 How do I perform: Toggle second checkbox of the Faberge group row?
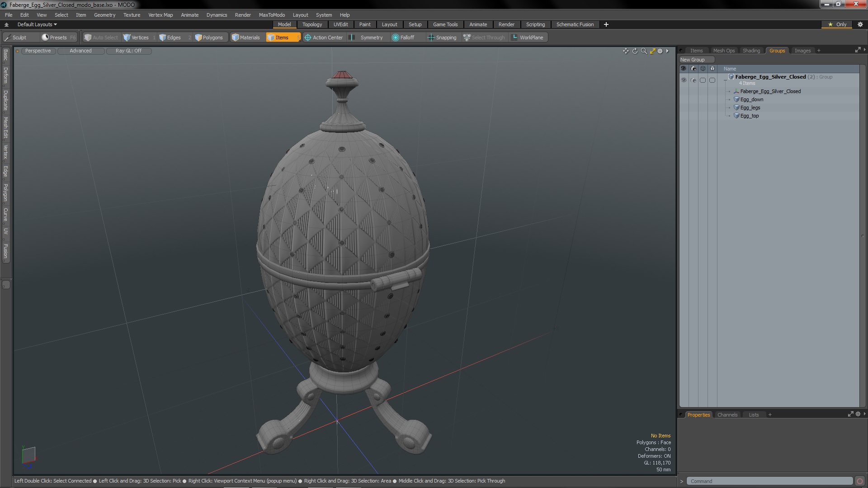[x=712, y=80]
